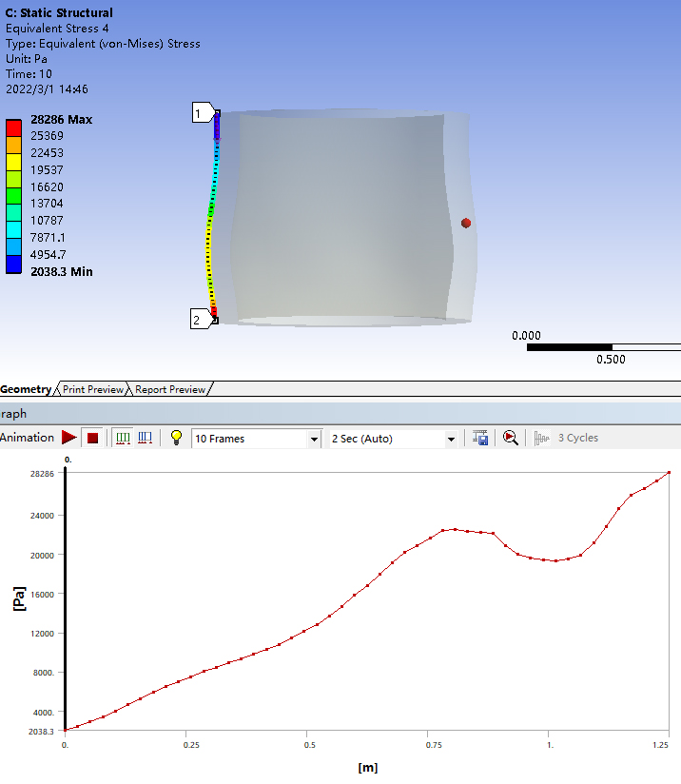Click the red sphere marker on the model

click(466, 223)
